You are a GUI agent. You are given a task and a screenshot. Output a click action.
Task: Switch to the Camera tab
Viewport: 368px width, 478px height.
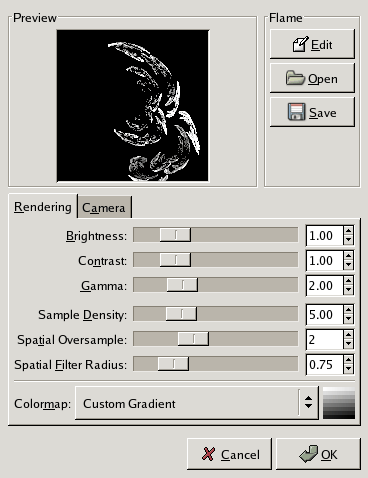104,207
